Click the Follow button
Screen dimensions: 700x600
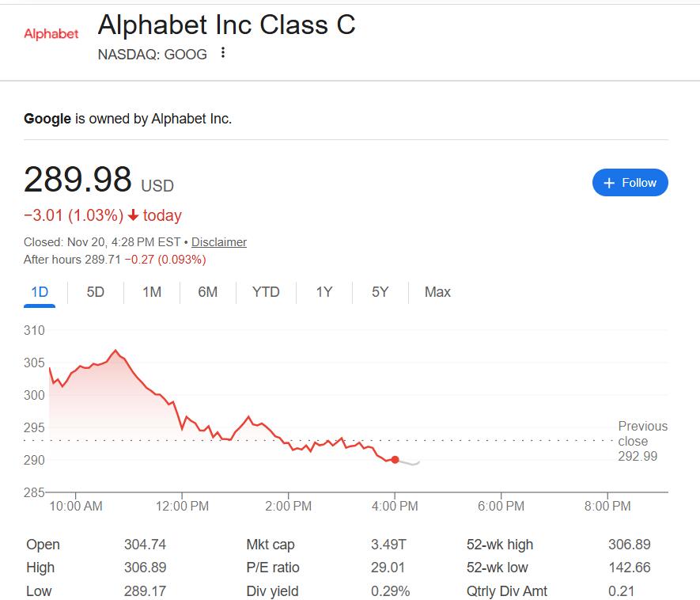coord(630,183)
